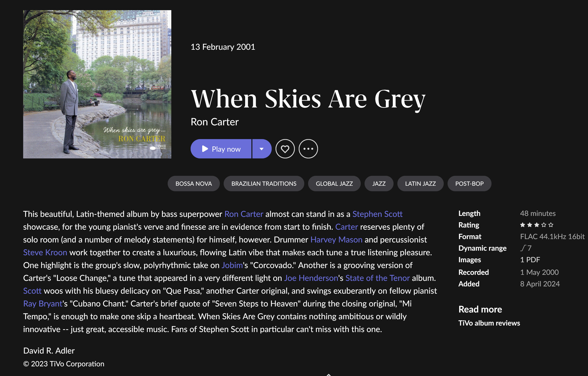
Task: Choose the Jazz genre tag
Action: click(x=379, y=184)
